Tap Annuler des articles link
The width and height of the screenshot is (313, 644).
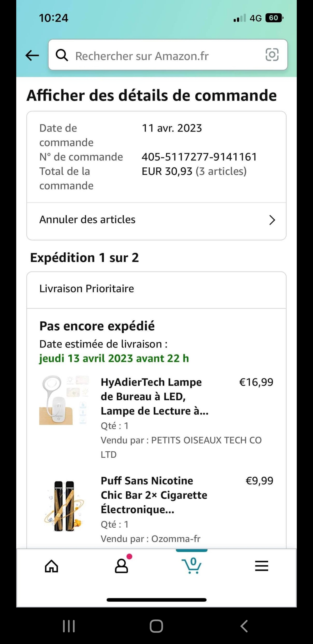coord(88,220)
